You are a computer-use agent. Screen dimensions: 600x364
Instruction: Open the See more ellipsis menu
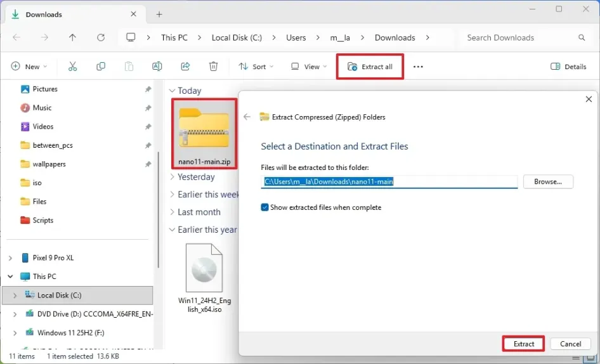pyautogui.click(x=418, y=67)
